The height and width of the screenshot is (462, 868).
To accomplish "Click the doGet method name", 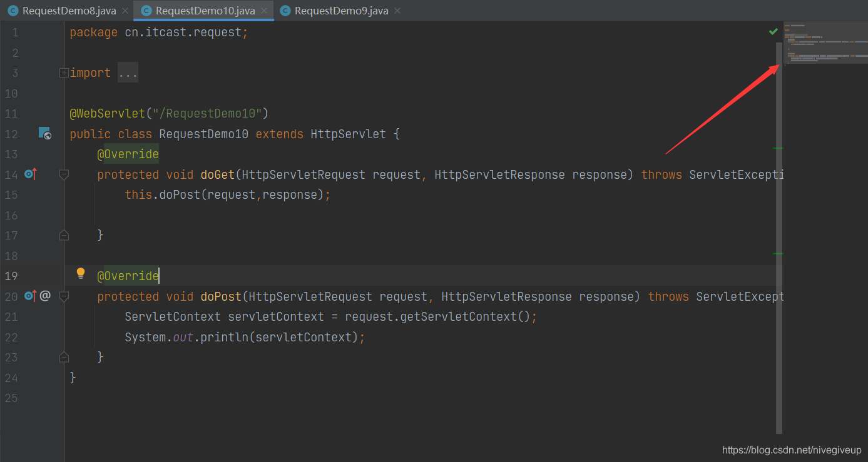I will (x=218, y=174).
